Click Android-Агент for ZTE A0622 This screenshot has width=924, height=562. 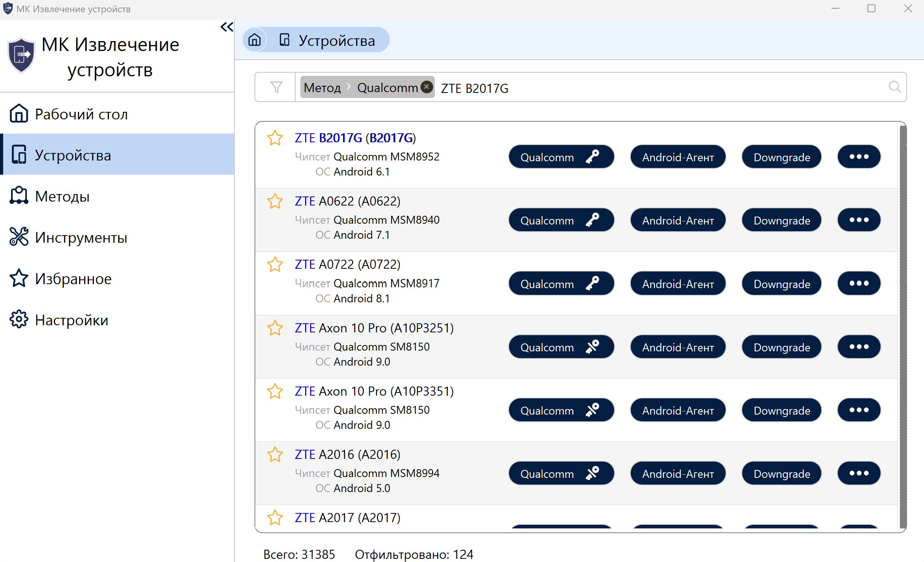coord(678,220)
